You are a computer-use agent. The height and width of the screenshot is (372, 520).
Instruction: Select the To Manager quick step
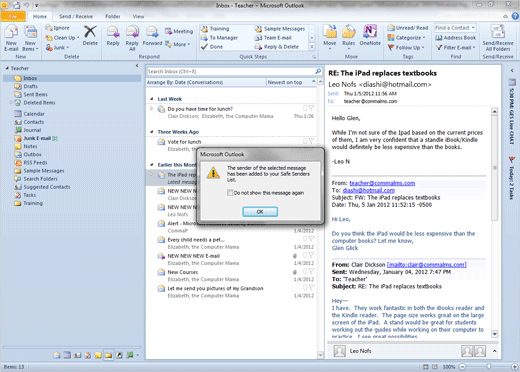click(219, 38)
